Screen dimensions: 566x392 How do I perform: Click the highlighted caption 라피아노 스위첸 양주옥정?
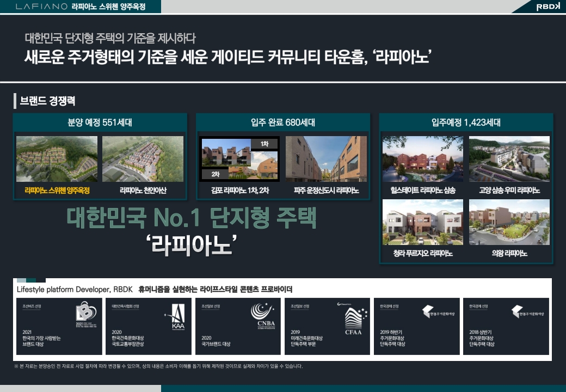coord(57,190)
